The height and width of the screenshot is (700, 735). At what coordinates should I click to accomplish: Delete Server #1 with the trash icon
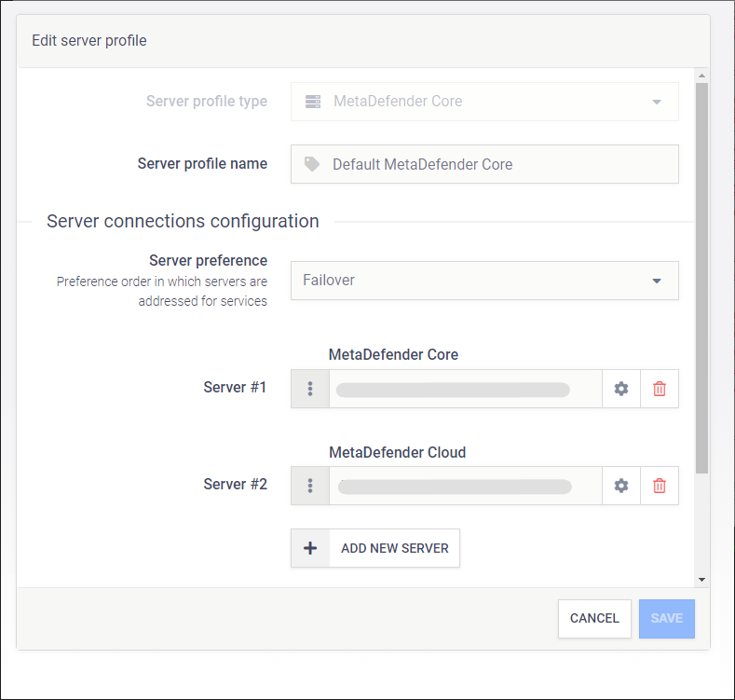tap(660, 389)
